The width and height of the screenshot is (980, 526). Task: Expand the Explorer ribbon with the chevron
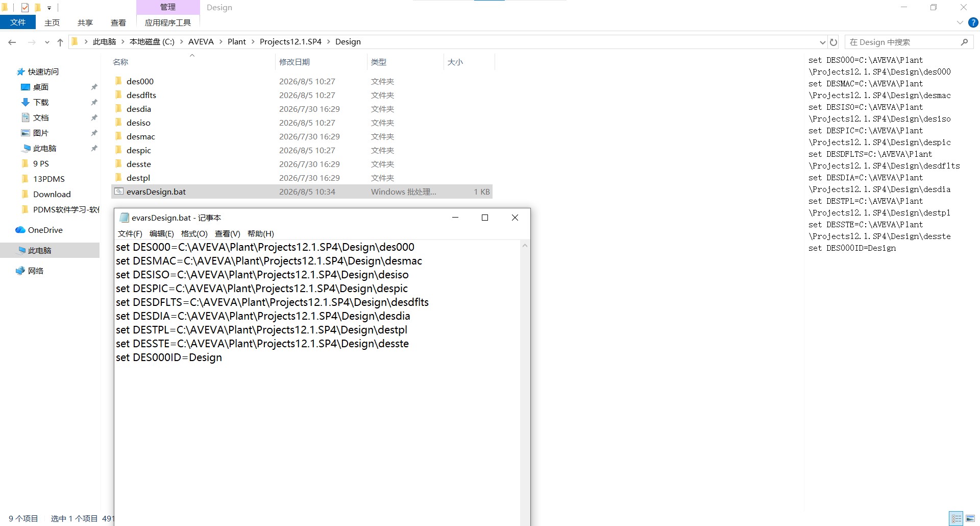(x=960, y=22)
